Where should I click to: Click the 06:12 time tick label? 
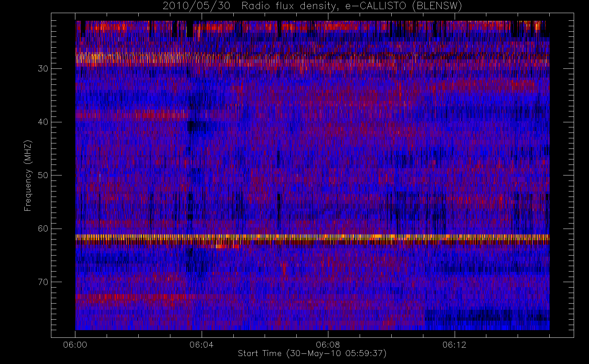454,345
